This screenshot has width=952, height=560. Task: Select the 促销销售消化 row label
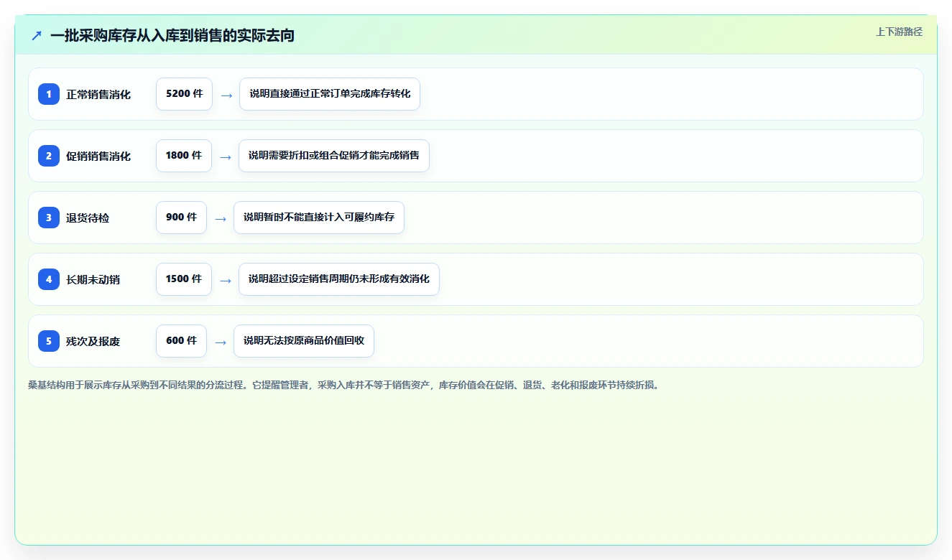point(98,156)
